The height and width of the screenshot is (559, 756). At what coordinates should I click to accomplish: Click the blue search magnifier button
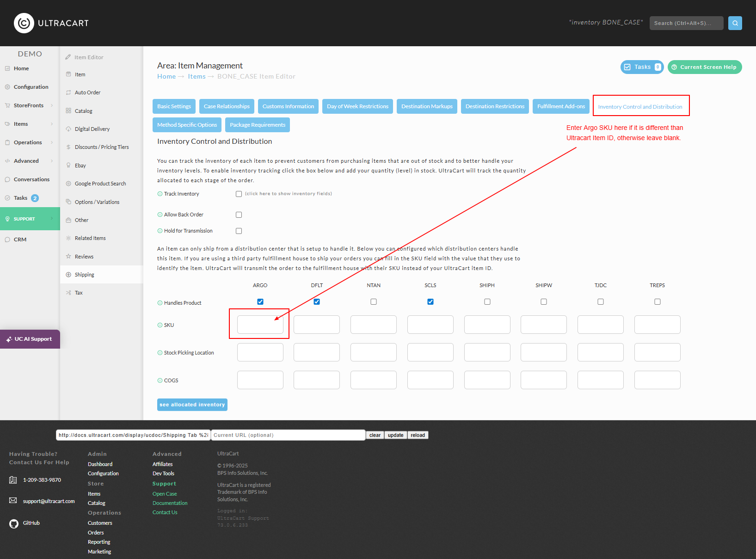click(735, 23)
